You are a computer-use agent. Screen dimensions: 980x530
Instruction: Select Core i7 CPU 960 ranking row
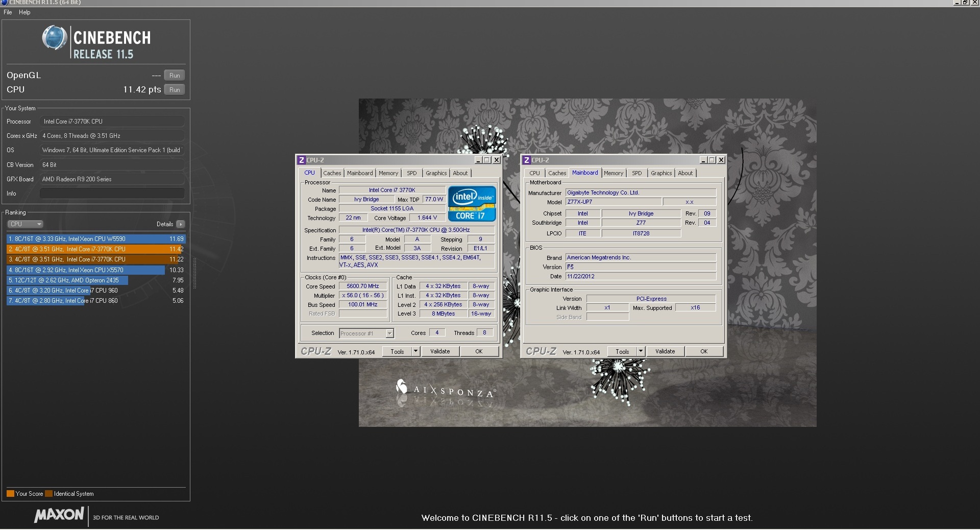click(96, 291)
